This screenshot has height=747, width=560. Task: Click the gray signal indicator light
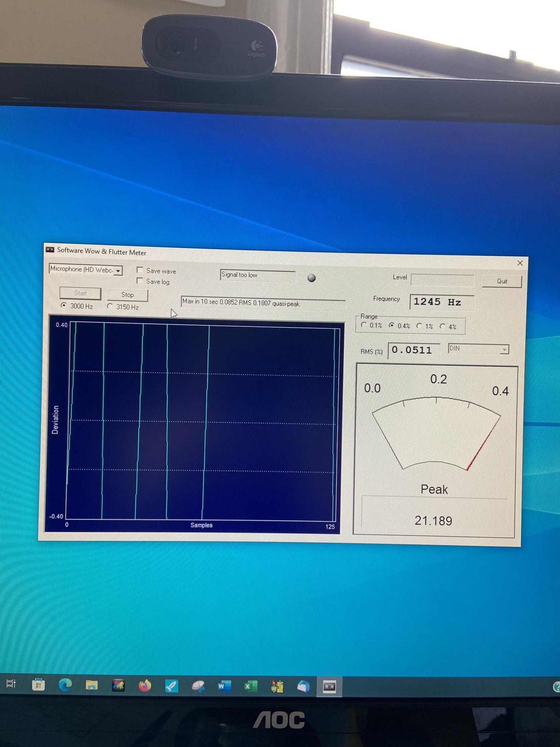point(311,278)
